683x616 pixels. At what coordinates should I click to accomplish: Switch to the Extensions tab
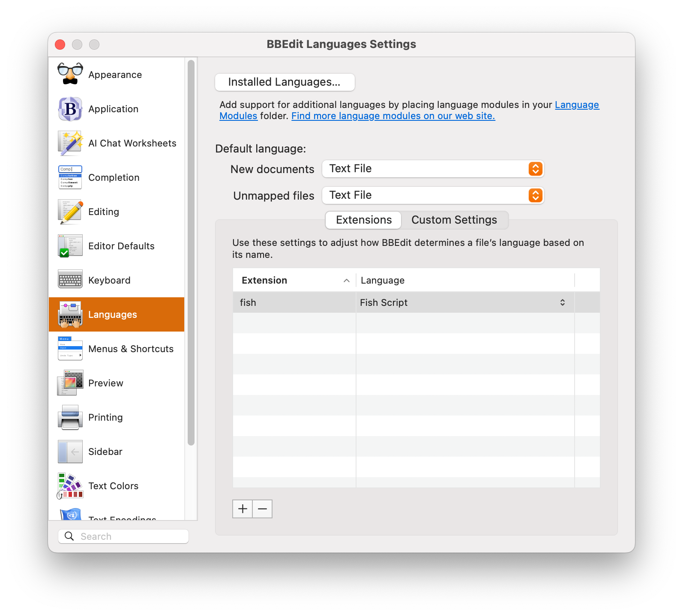(x=364, y=220)
